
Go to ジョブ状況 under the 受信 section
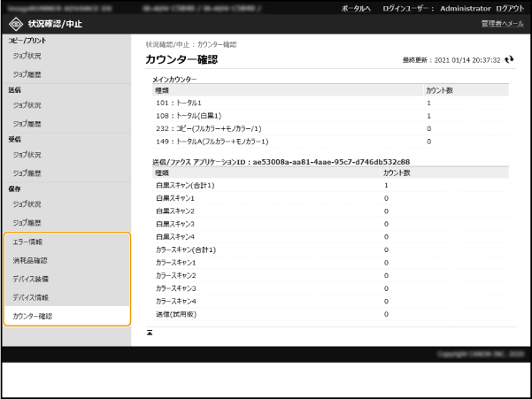click(27, 155)
